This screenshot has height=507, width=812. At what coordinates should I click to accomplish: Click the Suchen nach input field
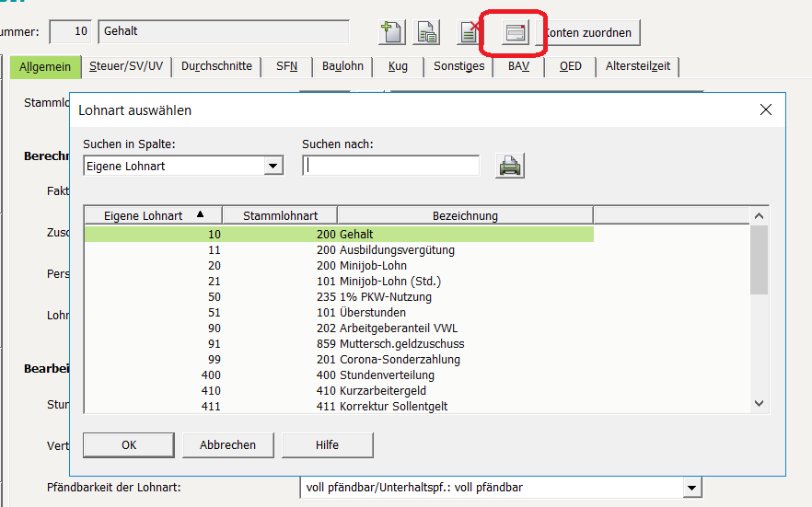click(x=391, y=166)
